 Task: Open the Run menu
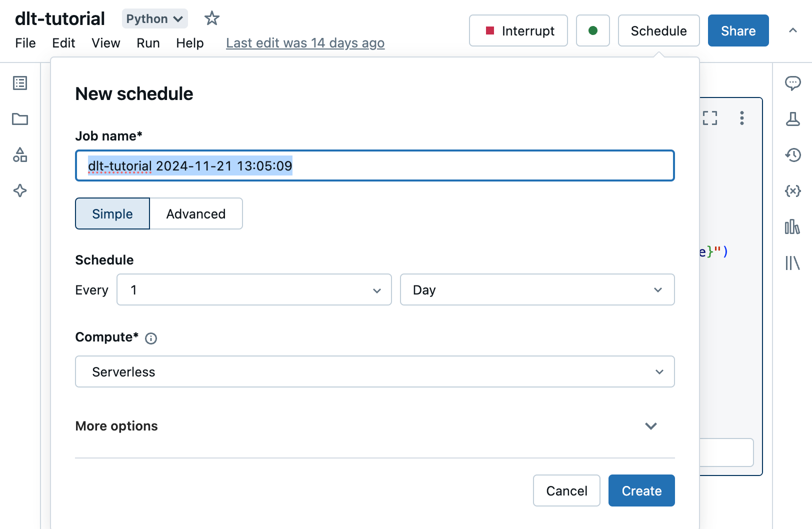(148, 43)
